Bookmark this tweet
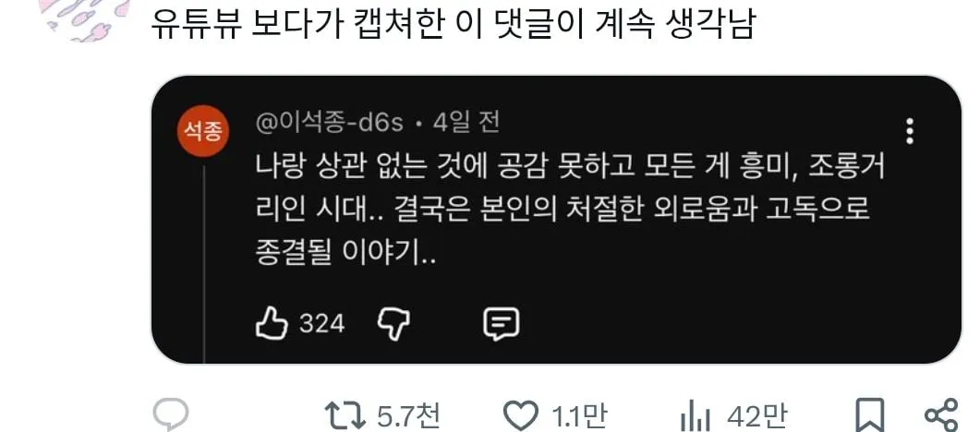Viewport: 980px width, 432px height. 871,414
